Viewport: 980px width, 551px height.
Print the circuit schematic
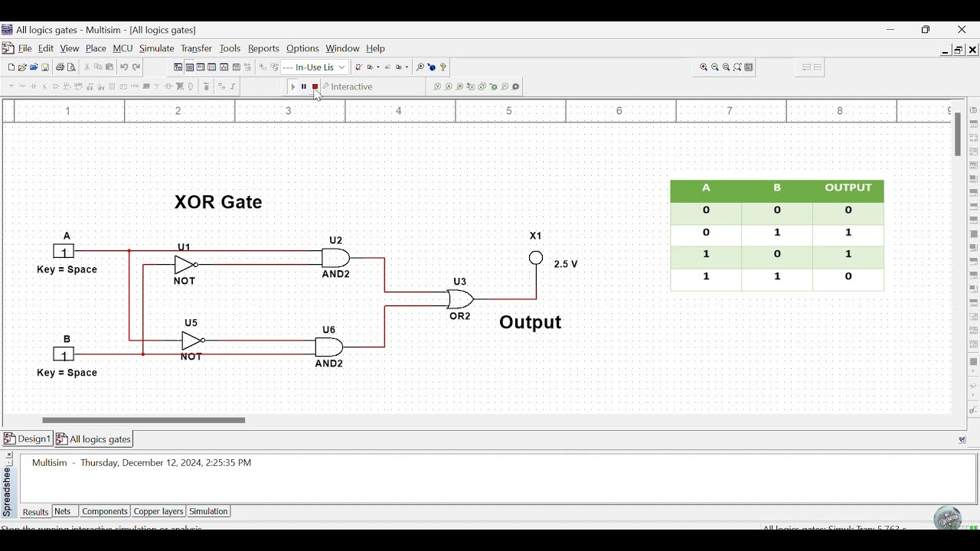[x=60, y=67]
